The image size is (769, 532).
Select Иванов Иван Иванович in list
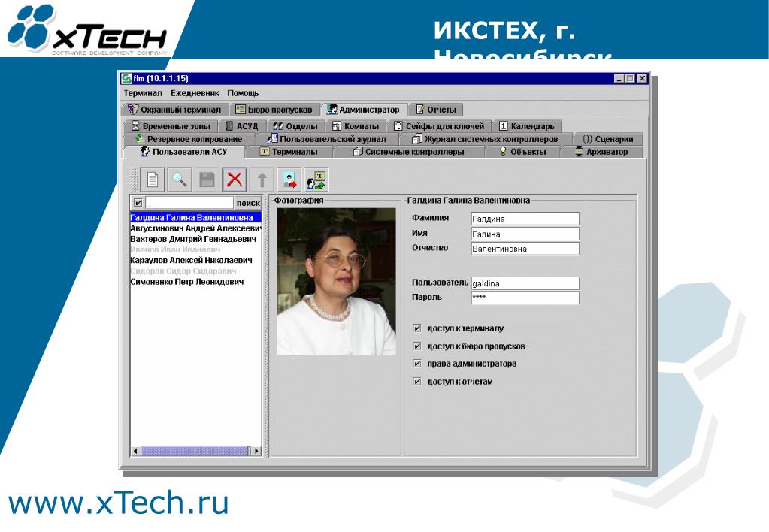tap(195, 249)
